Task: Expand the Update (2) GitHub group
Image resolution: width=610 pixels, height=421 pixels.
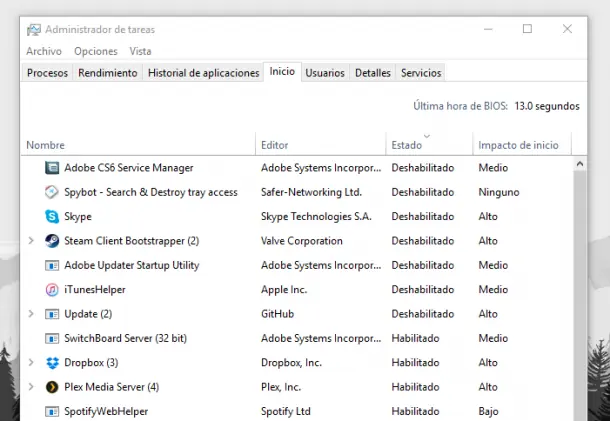Action: (x=31, y=314)
